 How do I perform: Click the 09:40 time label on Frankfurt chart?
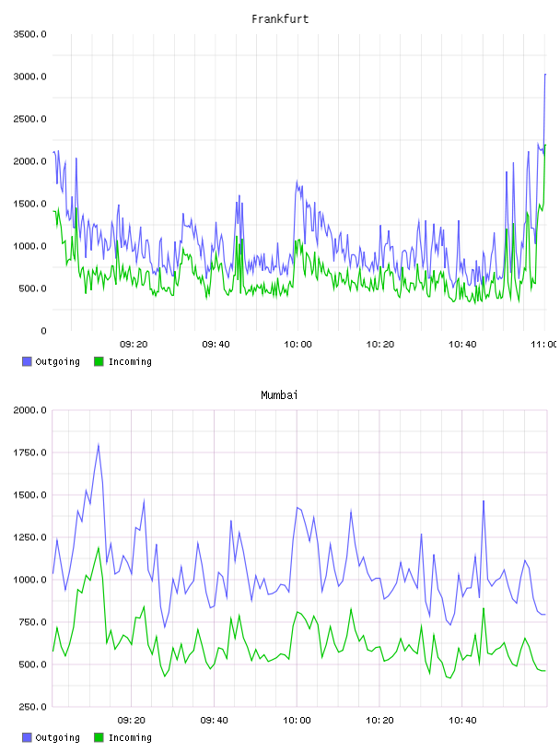(216, 345)
